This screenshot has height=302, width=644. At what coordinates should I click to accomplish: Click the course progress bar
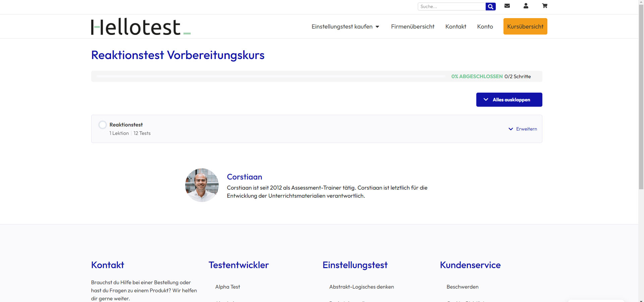(271, 77)
